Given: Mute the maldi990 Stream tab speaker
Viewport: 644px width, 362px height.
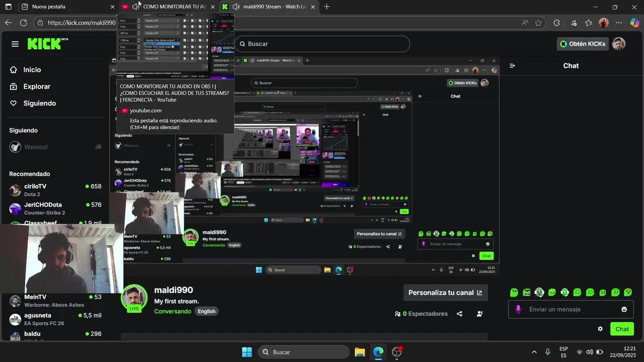Looking at the screenshot, I should (x=236, y=7).
